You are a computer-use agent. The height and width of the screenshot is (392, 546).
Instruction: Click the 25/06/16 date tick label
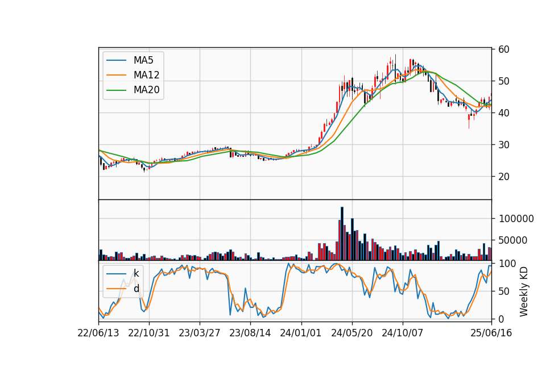pyautogui.click(x=491, y=333)
